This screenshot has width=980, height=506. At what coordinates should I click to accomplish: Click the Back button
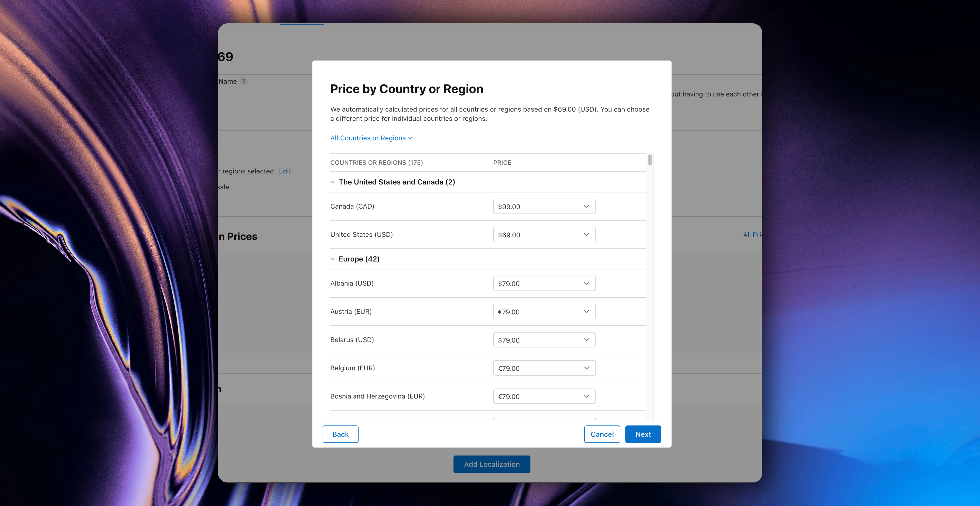(x=340, y=434)
